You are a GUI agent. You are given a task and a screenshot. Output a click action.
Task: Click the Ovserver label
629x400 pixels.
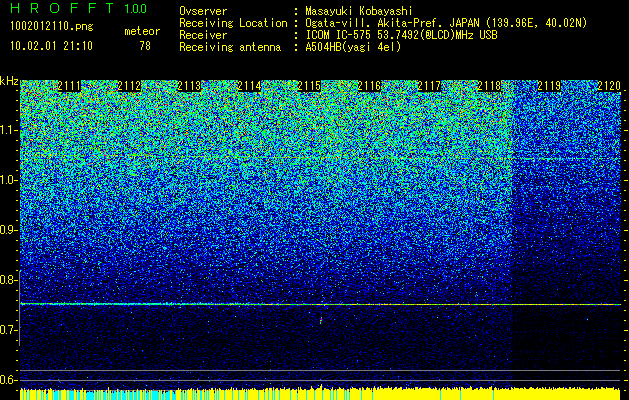[x=203, y=11]
